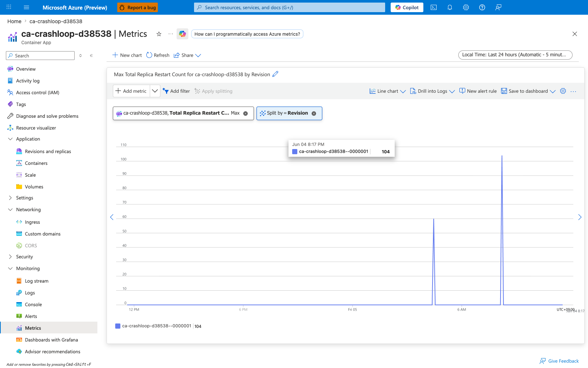Open the Azure portal apps grid icon
Image resolution: width=588 pixels, height=368 pixels.
tap(9, 7)
